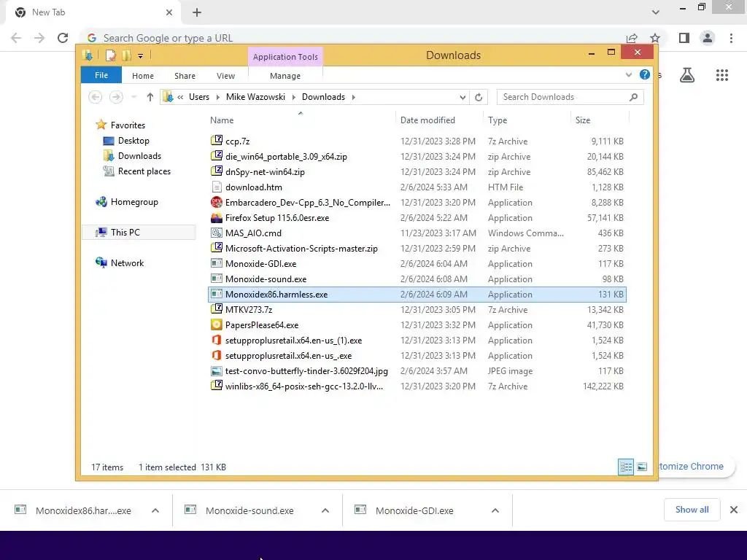Click the magnifier icon in Search Downloads
The image size is (747, 560).
click(633, 97)
